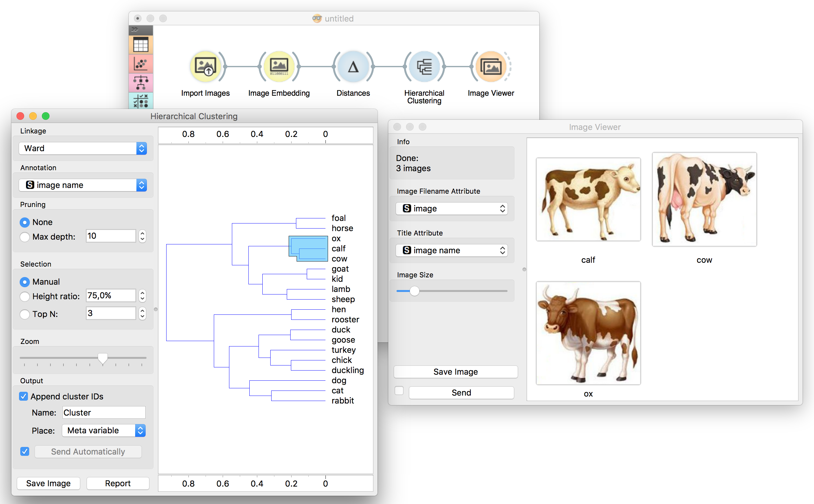Select the Data table category in sidebar
814x504 pixels.
click(x=141, y=45)
